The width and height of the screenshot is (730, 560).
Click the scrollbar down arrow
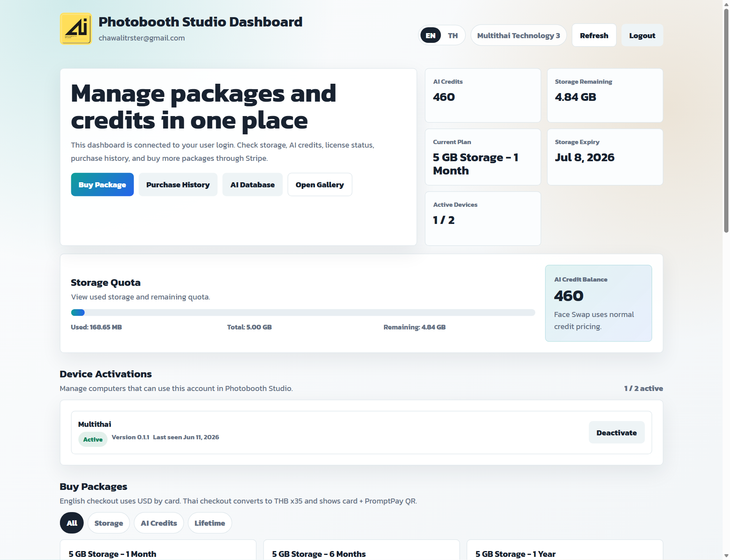tap(726, 556)
